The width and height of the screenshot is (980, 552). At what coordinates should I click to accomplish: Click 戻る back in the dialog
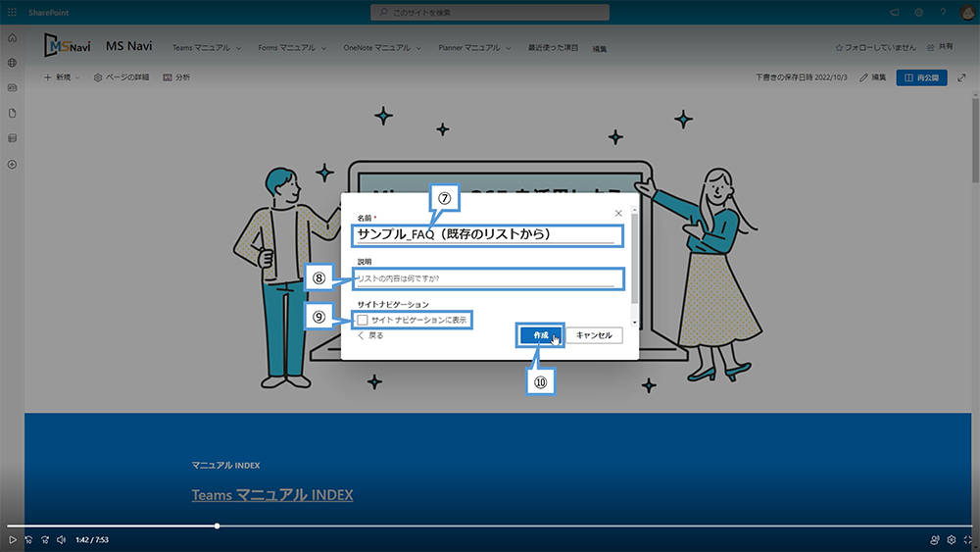(x=370, y=335)
